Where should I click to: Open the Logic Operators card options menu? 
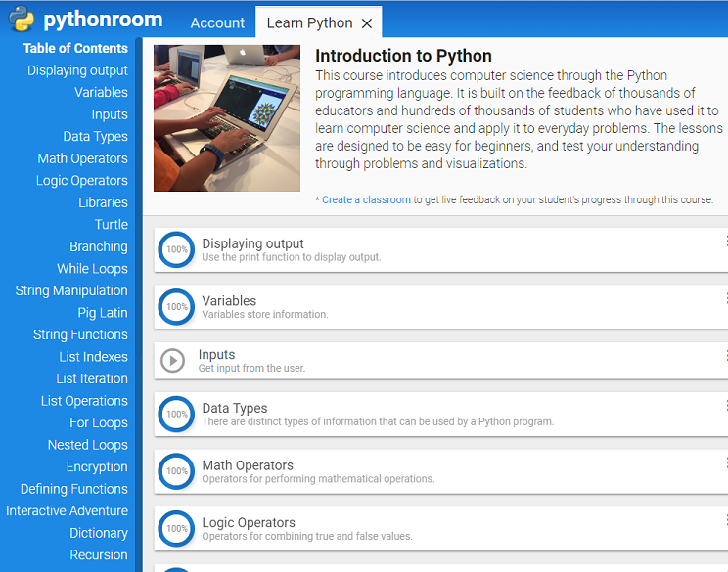point(725,520)
